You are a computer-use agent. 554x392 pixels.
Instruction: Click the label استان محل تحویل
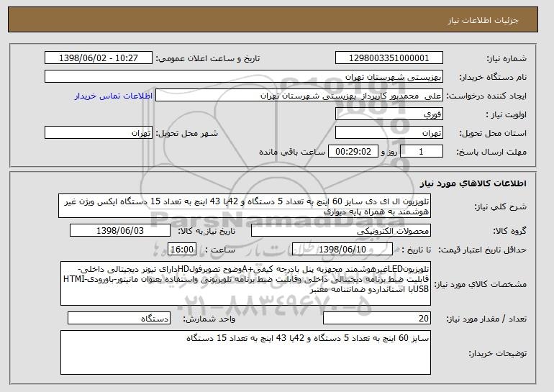pyautogui.click(x=493, y=133)
